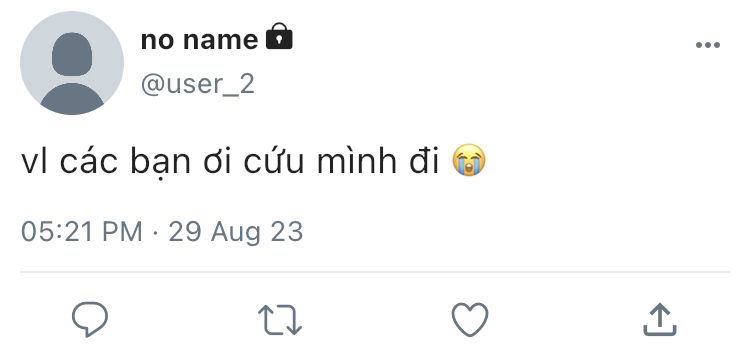Screen dimensions: 750x363
Task: Click "vl" at the tweet's start
Action: [34, 162]
